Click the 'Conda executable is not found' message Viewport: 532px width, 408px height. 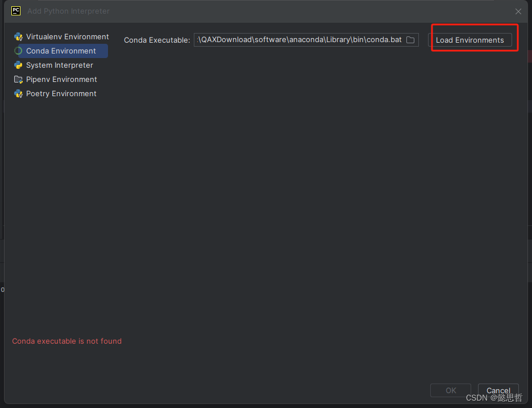(x=67, y=341)
